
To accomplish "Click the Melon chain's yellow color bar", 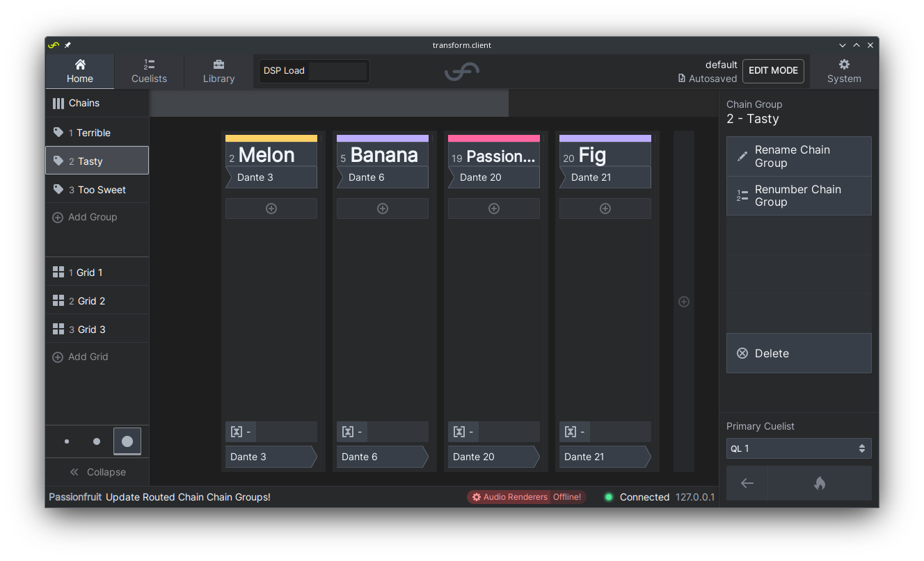I will [x=271, y=138].
